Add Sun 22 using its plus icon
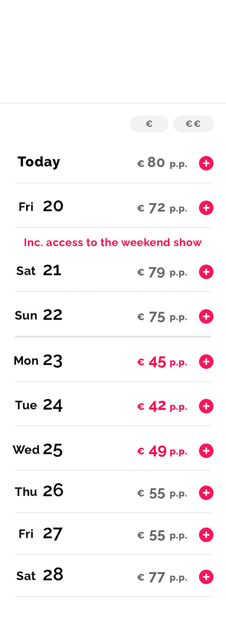The height and width of the screenshot is (644, 226). 206,316
